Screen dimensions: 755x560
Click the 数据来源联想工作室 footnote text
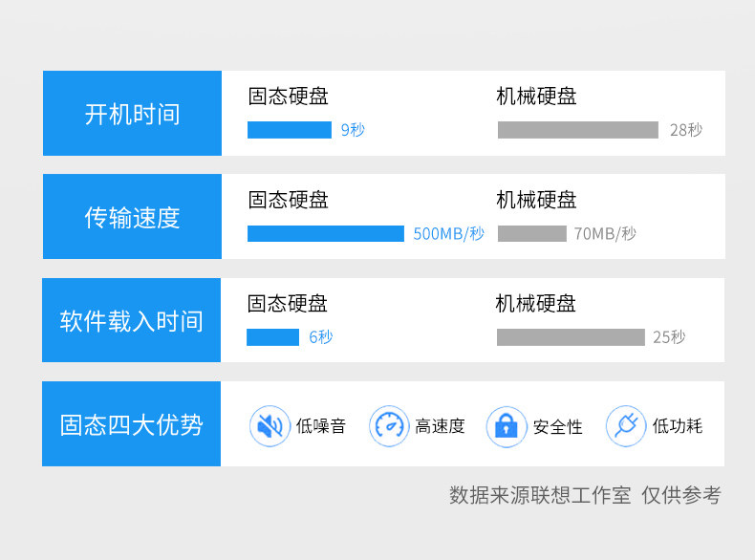click(540, 495)
